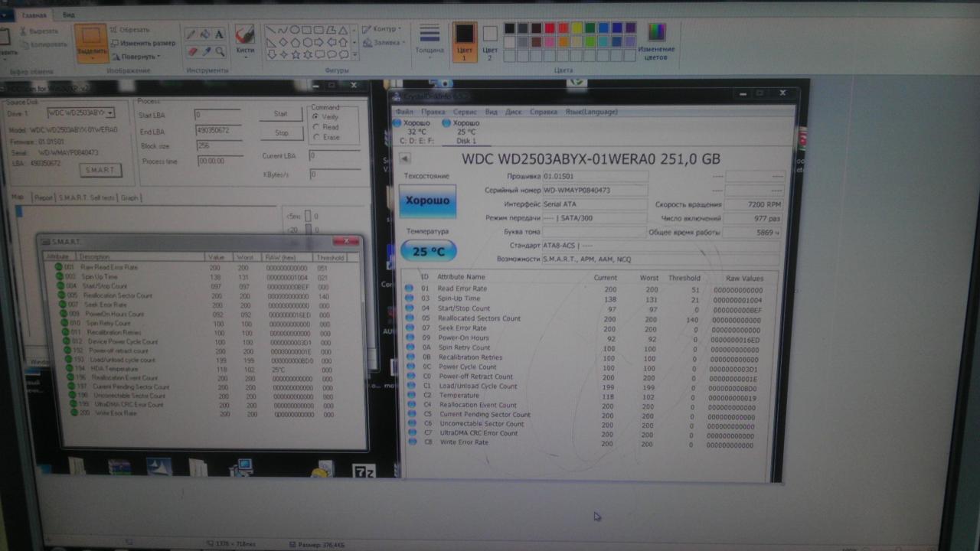The height and width of the screenshot is (551, 980).
Task: Click the Start LBA input field
Action: [218, 115]
